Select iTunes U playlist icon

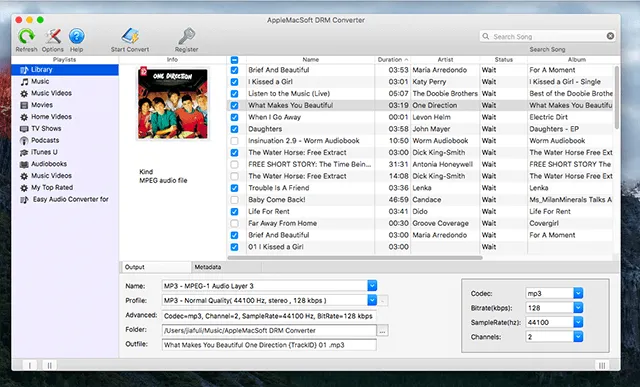coord(24,152)
